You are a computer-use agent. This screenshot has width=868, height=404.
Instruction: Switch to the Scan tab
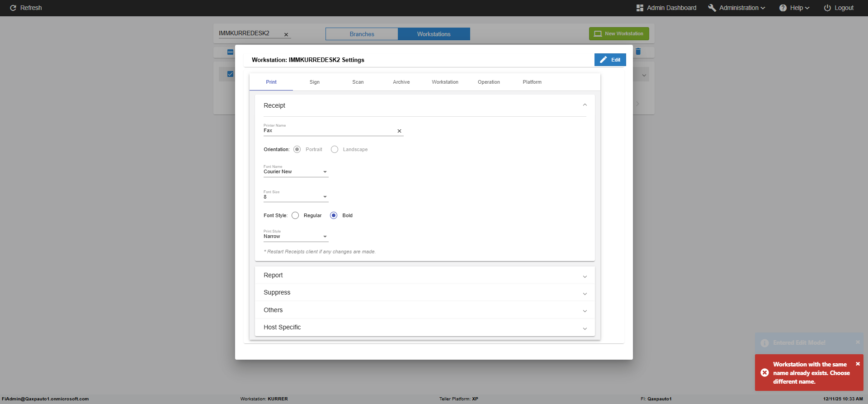click(358, 82)
